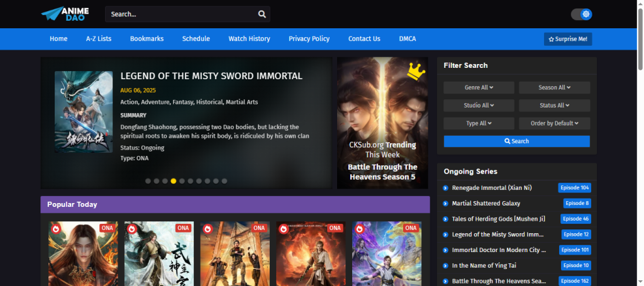The image size is (644, 286).
Task: Expand the Studio All dropdown
Action: (479, 106)
